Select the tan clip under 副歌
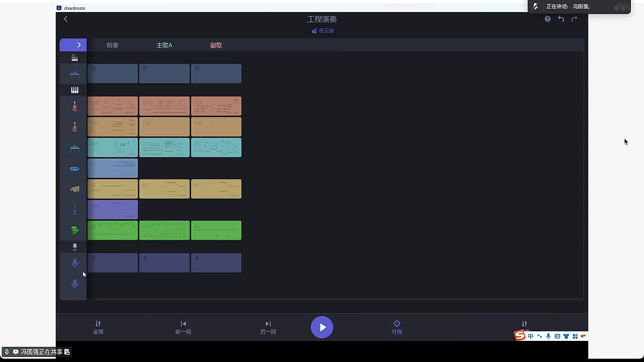 [216, 127]
